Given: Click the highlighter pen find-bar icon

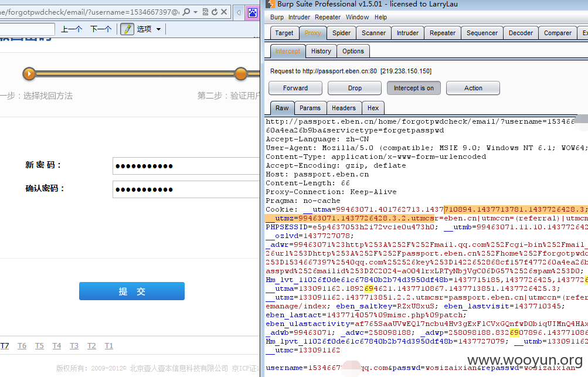Looking at the screenshot, I should [x=127, y=29].
